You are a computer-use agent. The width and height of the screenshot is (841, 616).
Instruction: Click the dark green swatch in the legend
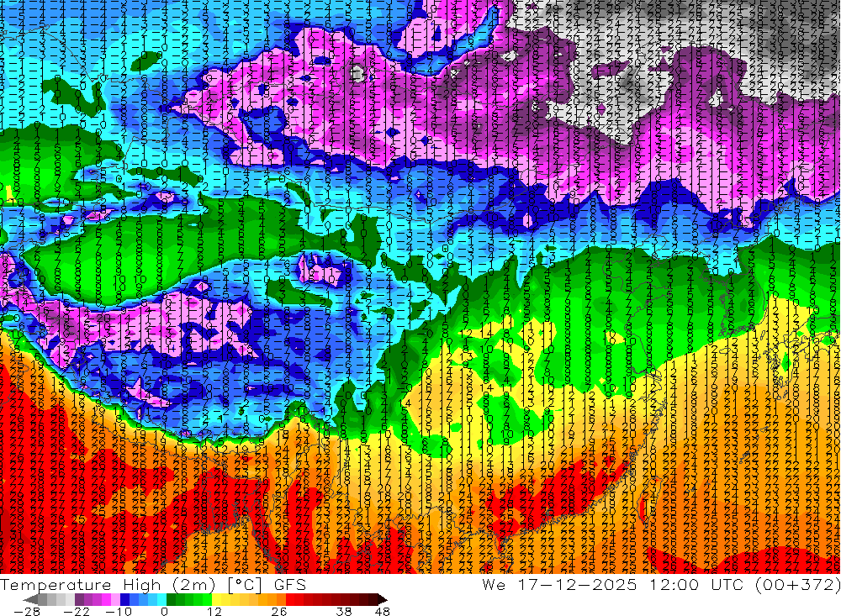coord(171,600)
